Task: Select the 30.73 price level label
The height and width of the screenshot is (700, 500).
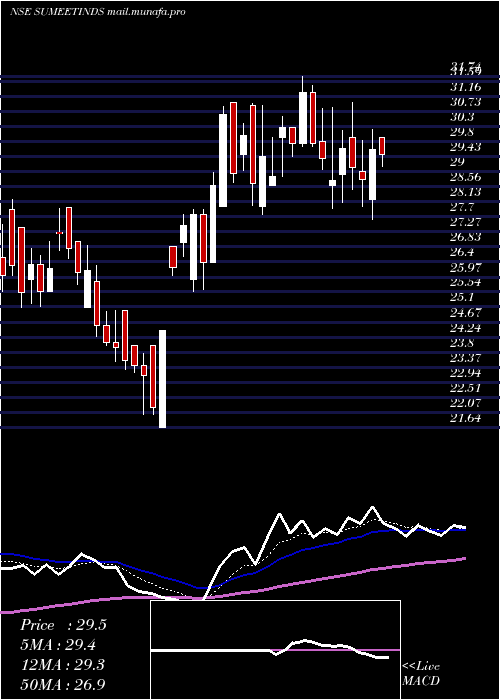Action: click(x=466, y=102)
